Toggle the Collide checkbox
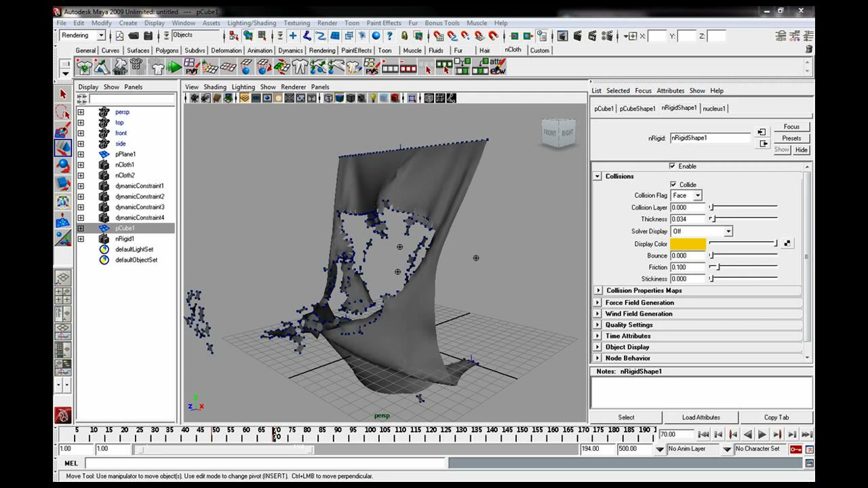 pos(673,184)
